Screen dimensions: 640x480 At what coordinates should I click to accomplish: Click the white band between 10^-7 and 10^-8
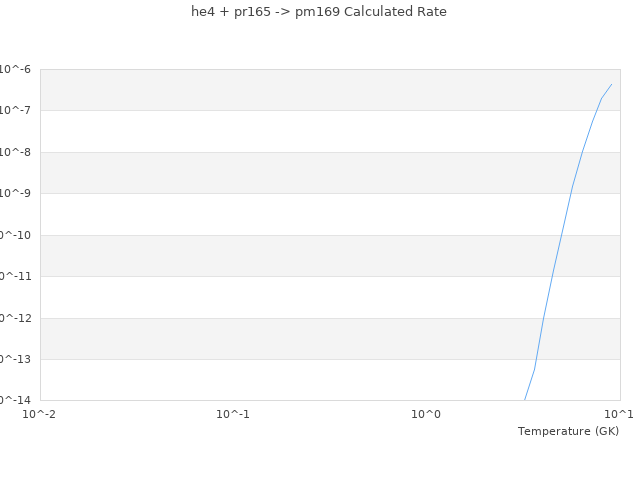coord(300,131)
